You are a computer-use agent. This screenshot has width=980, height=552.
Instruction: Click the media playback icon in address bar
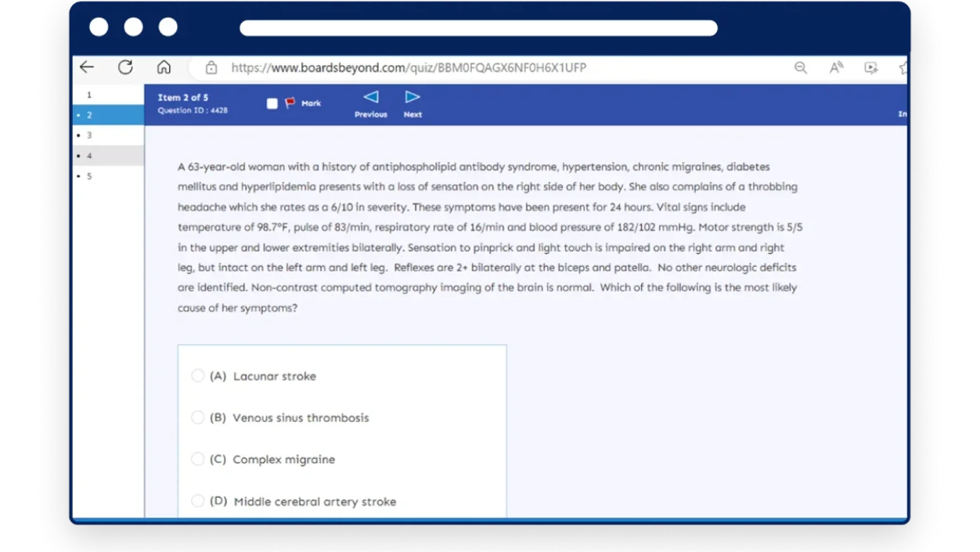pos(870,67)
